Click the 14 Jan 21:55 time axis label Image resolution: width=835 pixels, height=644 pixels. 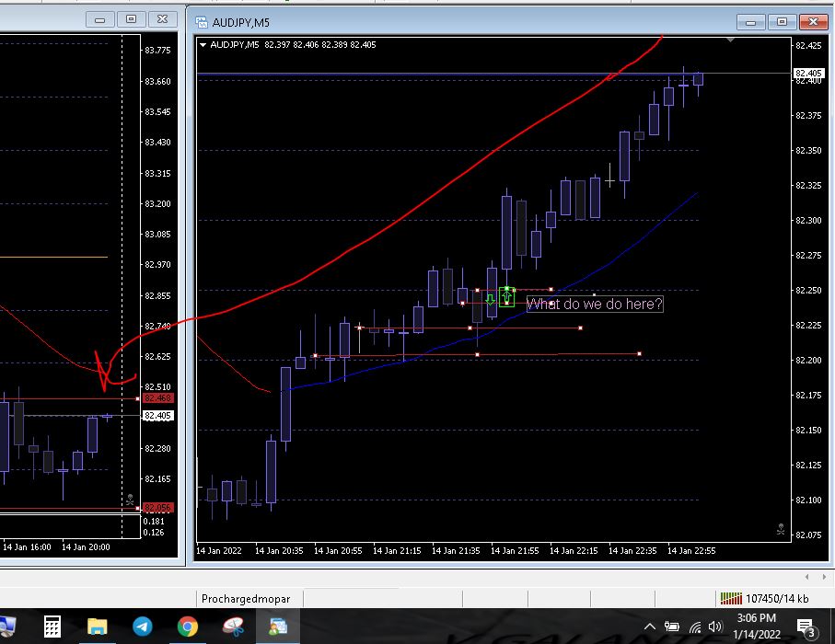515,550
